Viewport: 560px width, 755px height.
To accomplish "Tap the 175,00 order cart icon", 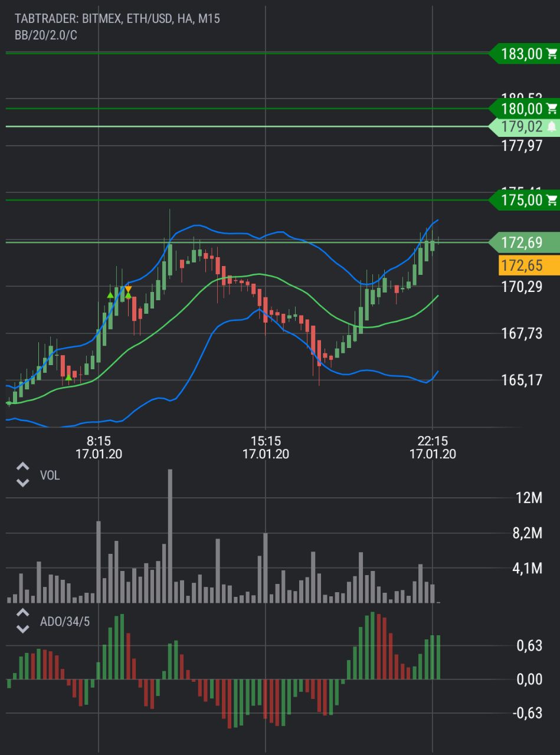I will [x=552, y=200].
